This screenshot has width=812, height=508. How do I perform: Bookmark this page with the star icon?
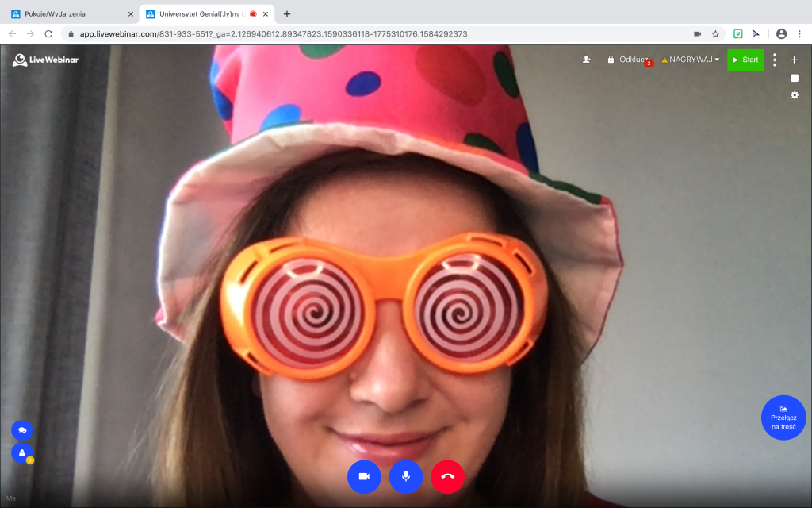click(715, 34)
